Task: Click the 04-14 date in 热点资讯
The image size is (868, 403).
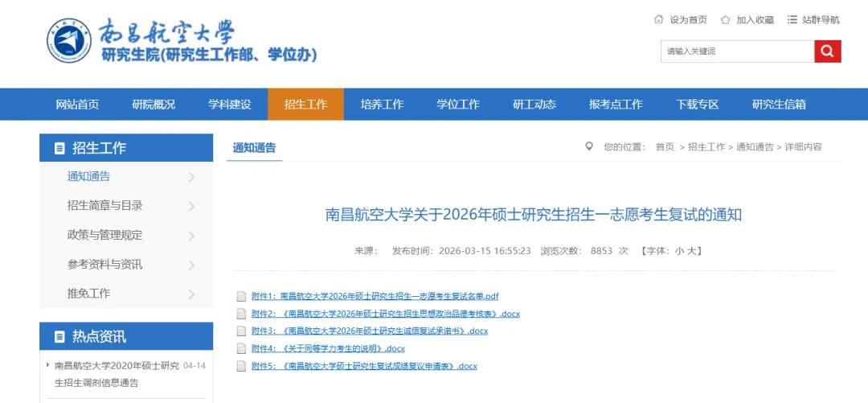Action: (194, 366)
